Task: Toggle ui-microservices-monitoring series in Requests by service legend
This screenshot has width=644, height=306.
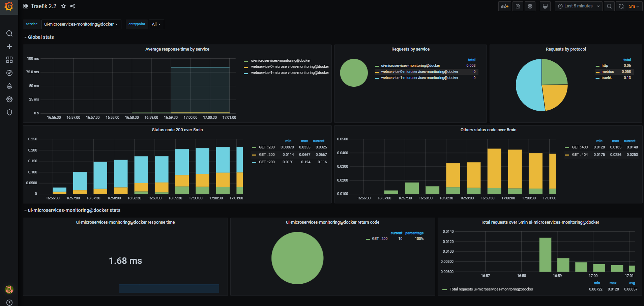Action: pos(410,65)
